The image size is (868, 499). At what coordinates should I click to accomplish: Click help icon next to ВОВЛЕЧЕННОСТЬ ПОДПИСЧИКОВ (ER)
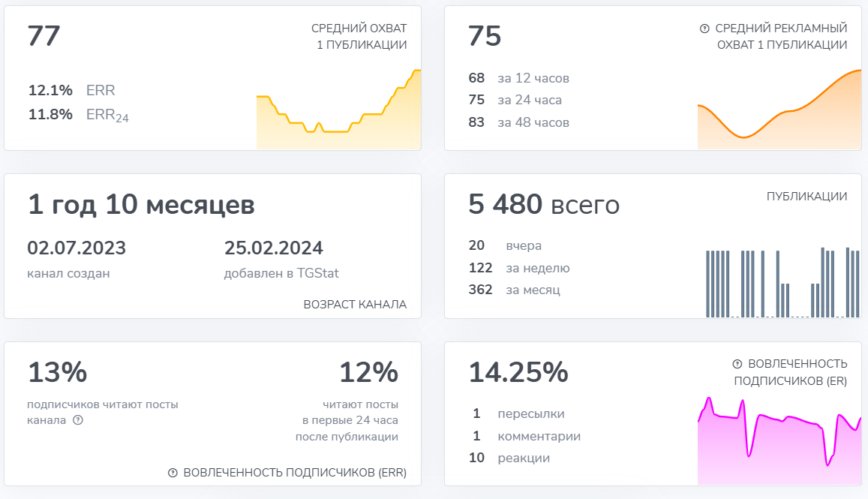tap(737, 364)
